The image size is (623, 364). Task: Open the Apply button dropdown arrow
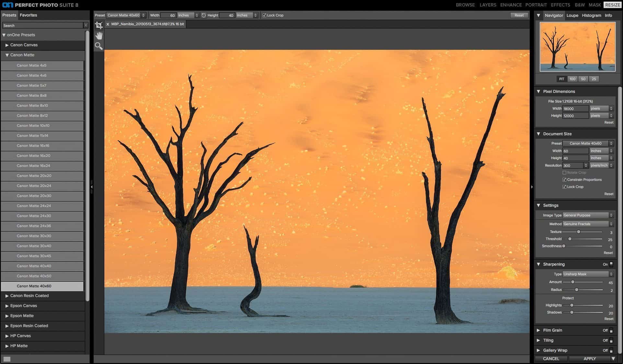[613, 358]
